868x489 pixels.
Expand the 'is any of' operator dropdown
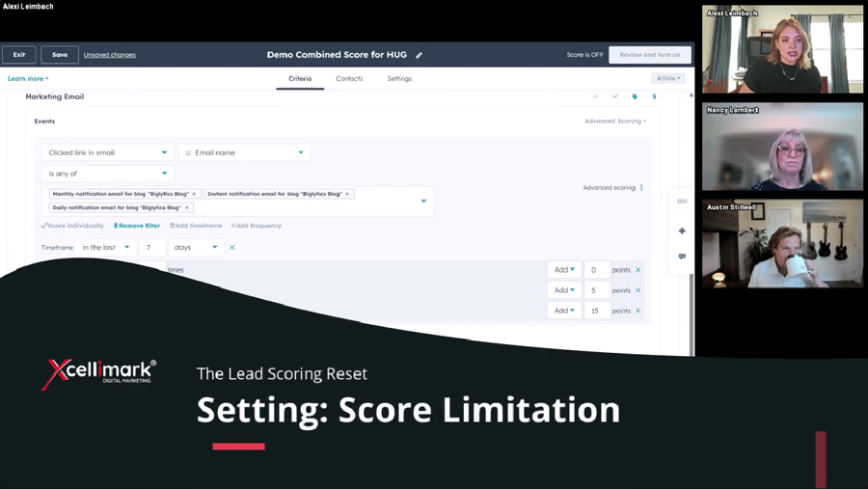click(x=107, y=174)
